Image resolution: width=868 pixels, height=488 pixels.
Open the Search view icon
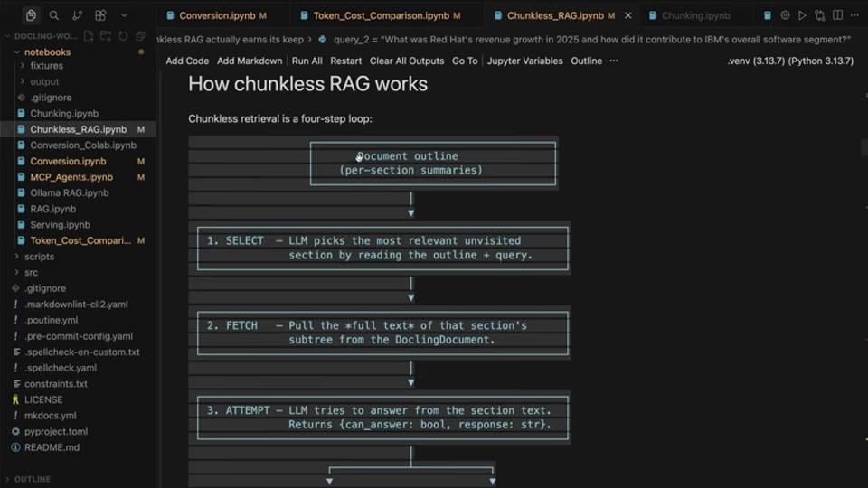pos(53,15)
